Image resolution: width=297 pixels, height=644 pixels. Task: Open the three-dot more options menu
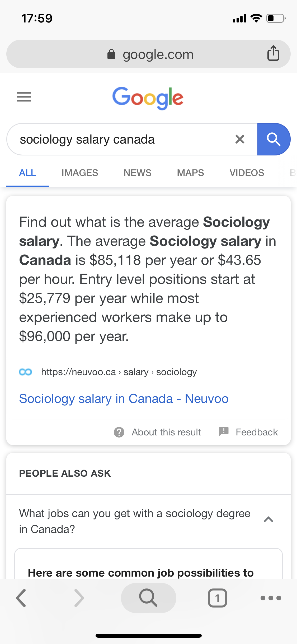pyautogui.click(x=271, y=598)
